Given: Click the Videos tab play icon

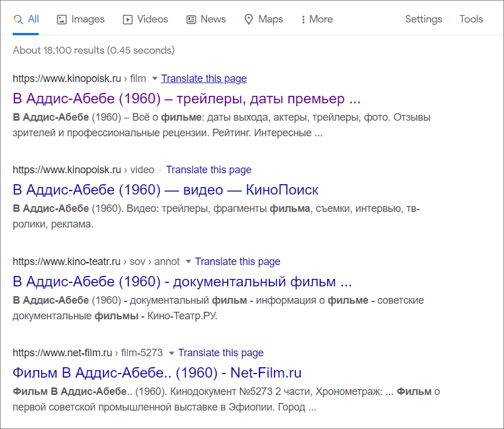Looking at the screenshot, I should 128,20.
